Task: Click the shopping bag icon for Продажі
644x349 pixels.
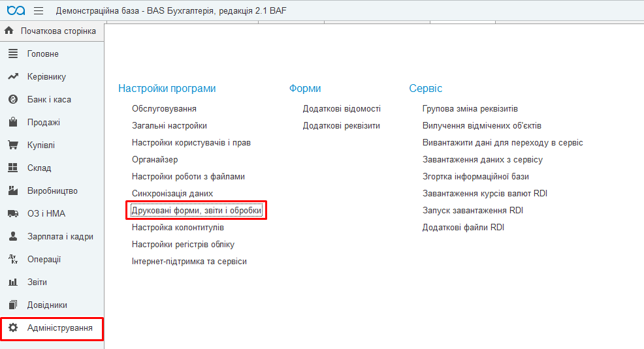Action: [12, 123]
